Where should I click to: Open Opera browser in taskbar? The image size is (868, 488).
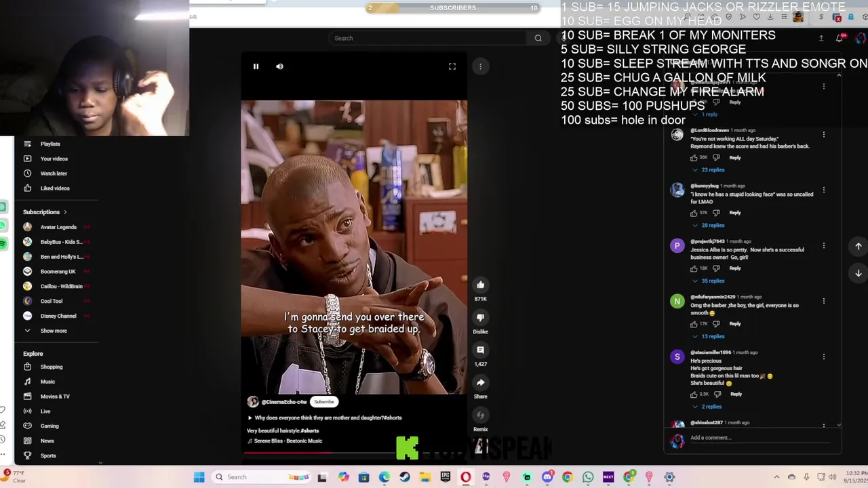[466, 477]
